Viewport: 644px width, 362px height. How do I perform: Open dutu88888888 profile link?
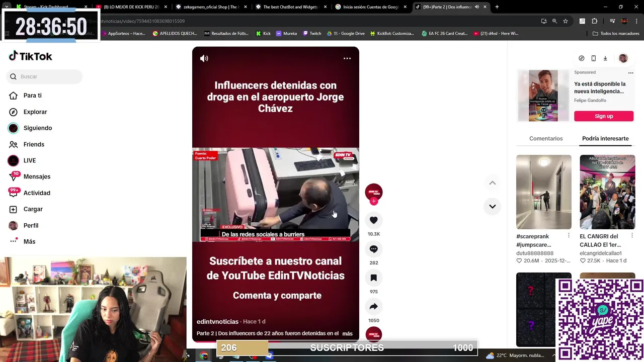pos(535,253)
